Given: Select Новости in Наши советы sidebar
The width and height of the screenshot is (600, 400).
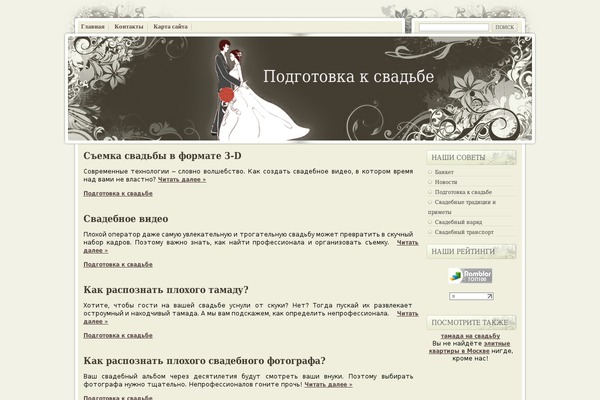Looking at the screenshot, I should pyautogui.click(x=446, y=182).
